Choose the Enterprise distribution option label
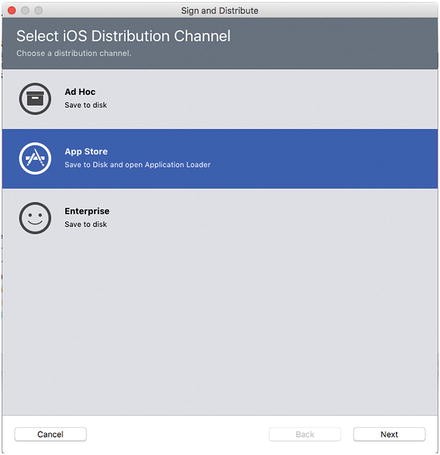The height and width of the screenshot is (455, 440). [87, 211]
